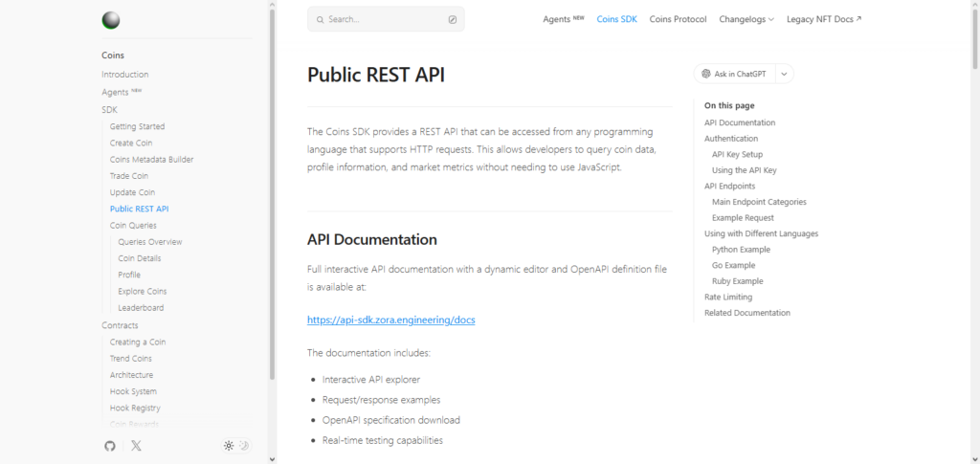Click the search magnifier icon
980x464 pixels.
320,19
